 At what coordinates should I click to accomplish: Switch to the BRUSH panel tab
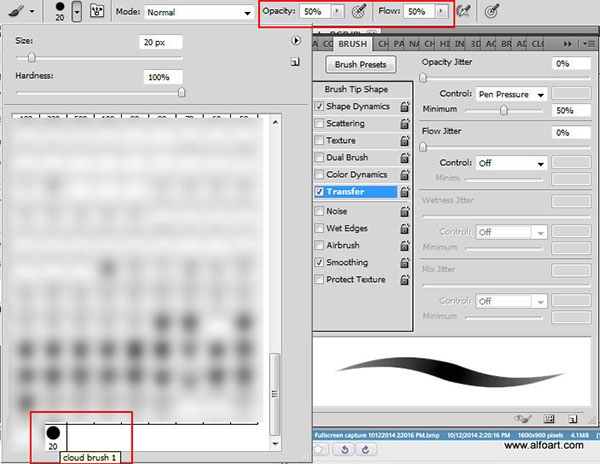[x=352, y=44]
